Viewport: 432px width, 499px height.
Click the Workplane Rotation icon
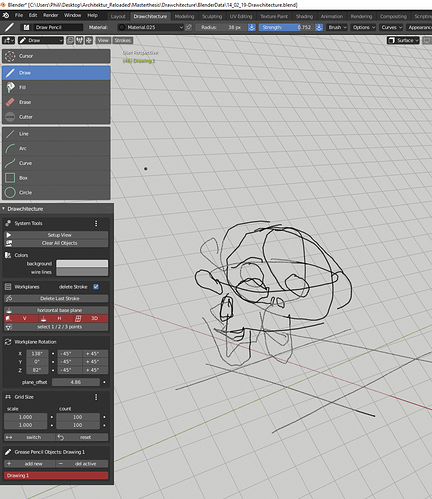click(8, 342)
